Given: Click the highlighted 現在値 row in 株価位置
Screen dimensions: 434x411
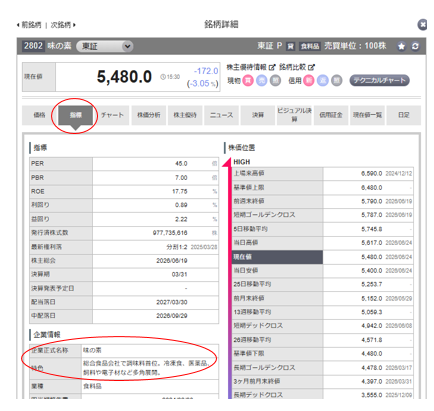Looking at the screenshot, I should 322,257.
